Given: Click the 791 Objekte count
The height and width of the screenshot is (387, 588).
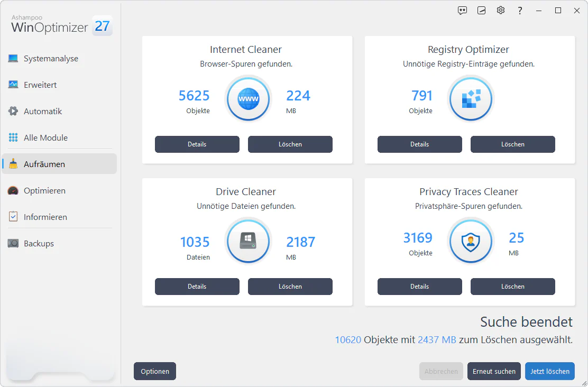Looking at the screenshot, I should click(x=422, y=96).
